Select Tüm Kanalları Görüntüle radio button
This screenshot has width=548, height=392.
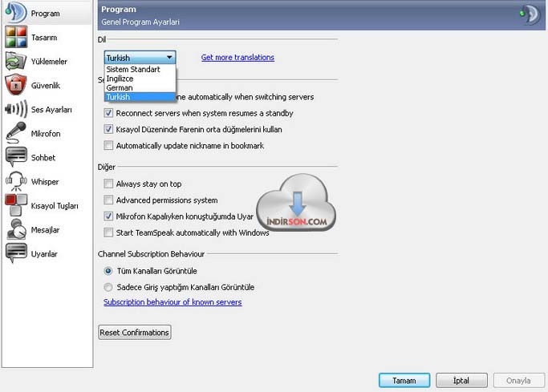tap(108, 271)
